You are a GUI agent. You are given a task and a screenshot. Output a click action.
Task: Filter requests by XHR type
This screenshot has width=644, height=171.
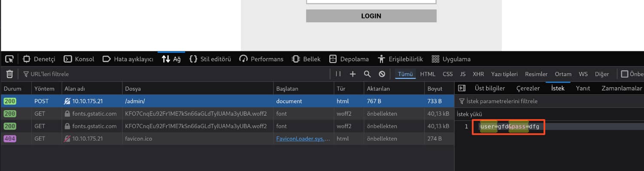tap(478, 74)
